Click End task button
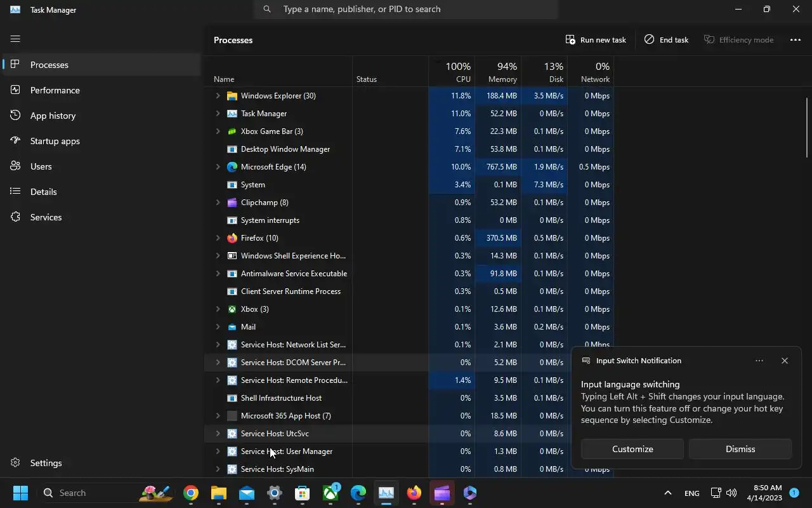This screenshot has width=812, height=508. pyautogui.click(x=666, y=39)
